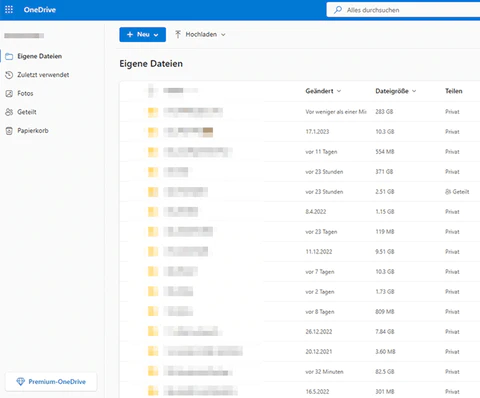Click the Papierkorb bin icon
Image resolution: width=480 pixels, height=398 pixels.
[9, 131]
